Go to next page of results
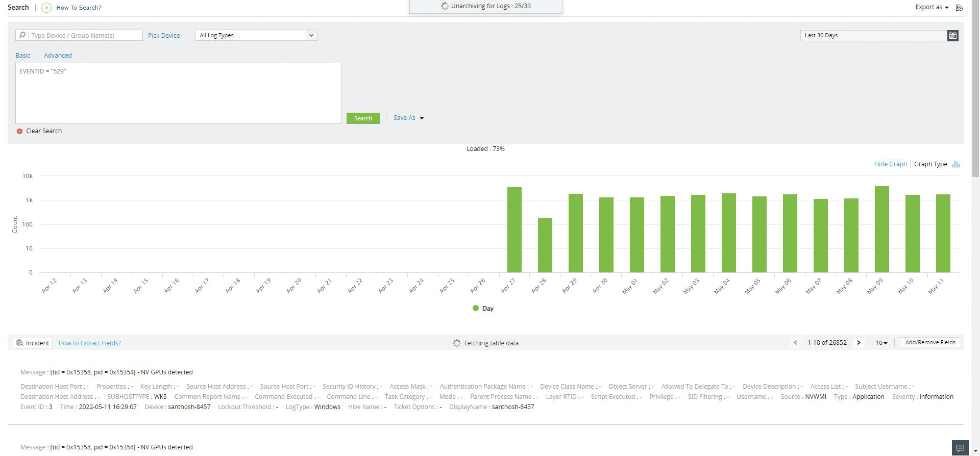The image size is (980, 456). [x=859, y=343]
